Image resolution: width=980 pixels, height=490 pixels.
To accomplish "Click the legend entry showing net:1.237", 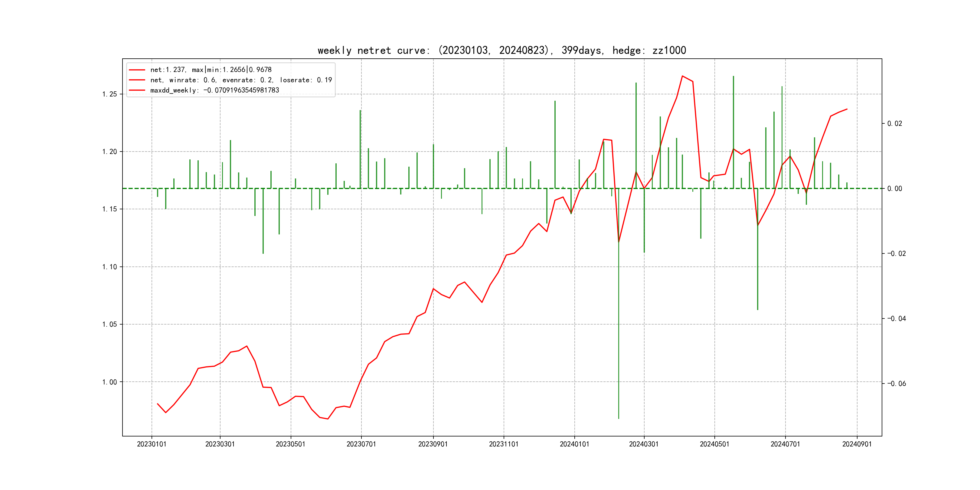I will click(x=211, y=70).
